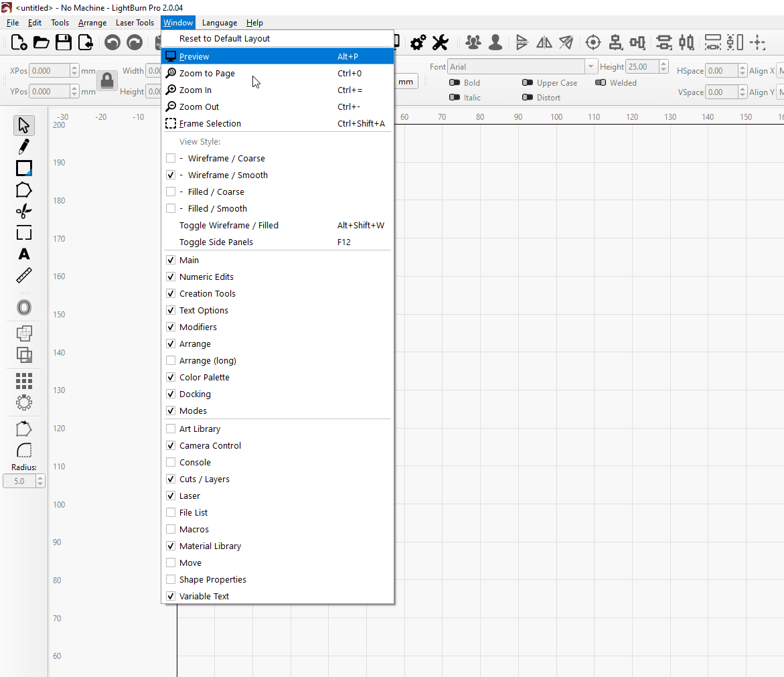Increase the HSpace stepper

coord(742,68)
